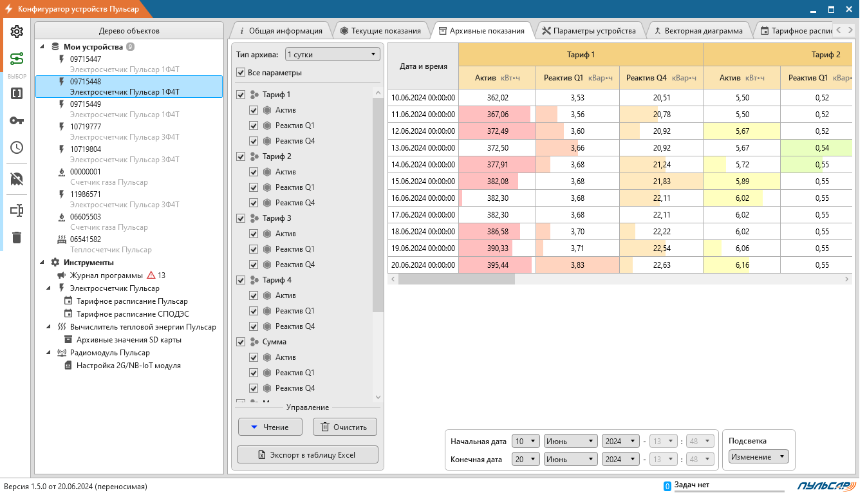Toggle the Все параметры checkbox
This screenshot has width=867, height=504.
click(x=241, y=73)
